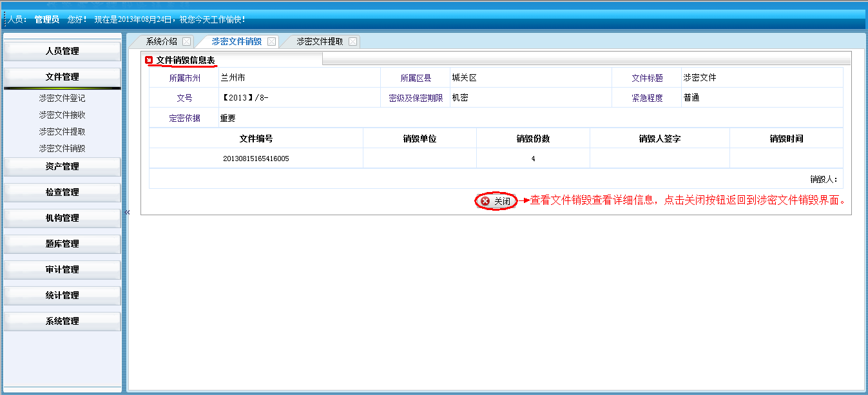
Task: Click the 紧急程度 value 普通
Action: 691,98
